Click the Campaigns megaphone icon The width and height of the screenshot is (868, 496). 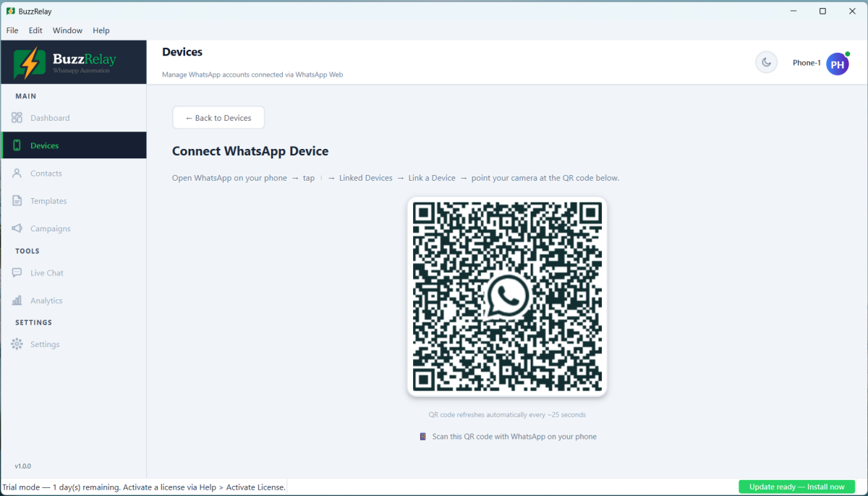[17, 228]
